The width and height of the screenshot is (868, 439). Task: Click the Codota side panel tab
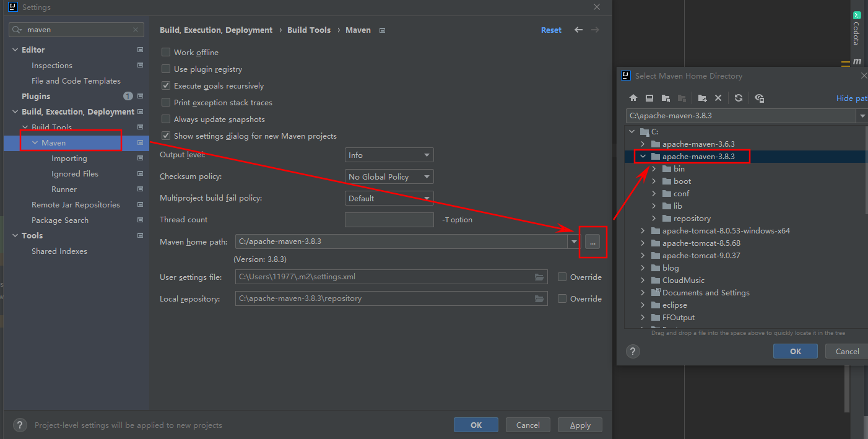pos(857,28)
